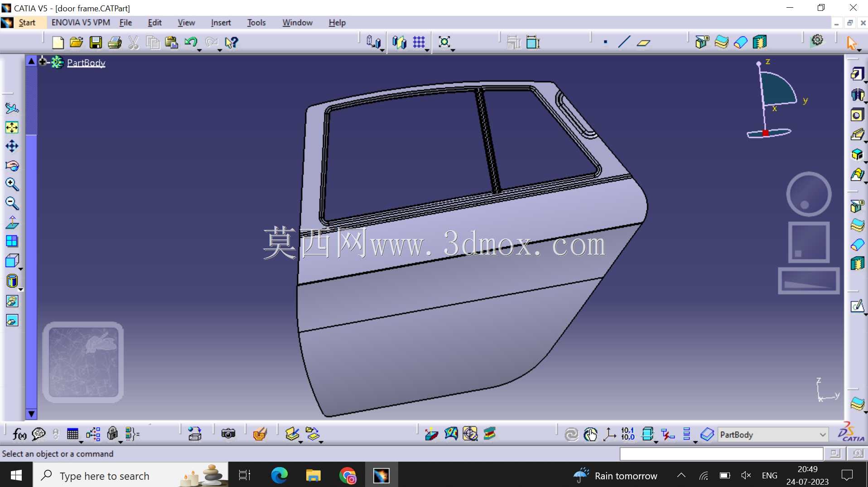This screenshot has height=487, width=868.
Task: Create a plane with Plane tool
Action: pos(643,43)
